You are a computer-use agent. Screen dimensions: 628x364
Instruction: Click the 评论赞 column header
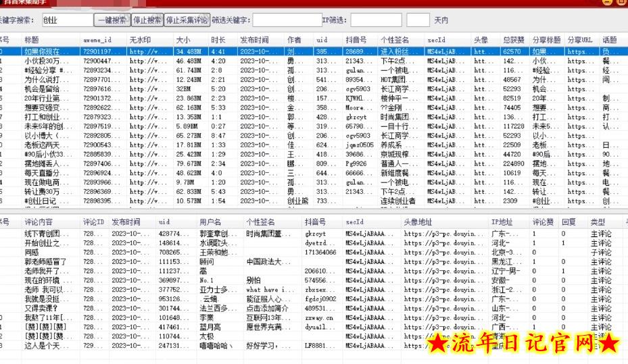(x=544, y=222)
